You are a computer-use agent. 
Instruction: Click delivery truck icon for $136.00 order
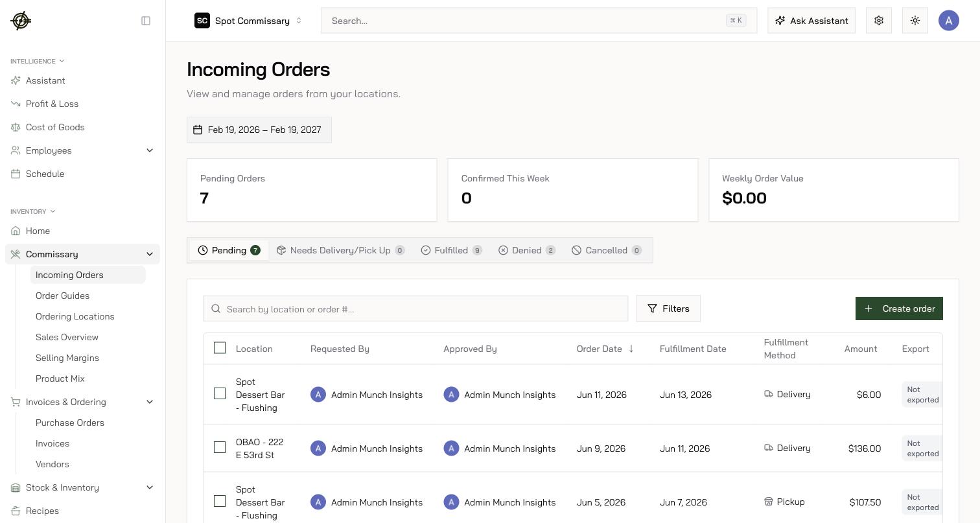click(769, 448)
